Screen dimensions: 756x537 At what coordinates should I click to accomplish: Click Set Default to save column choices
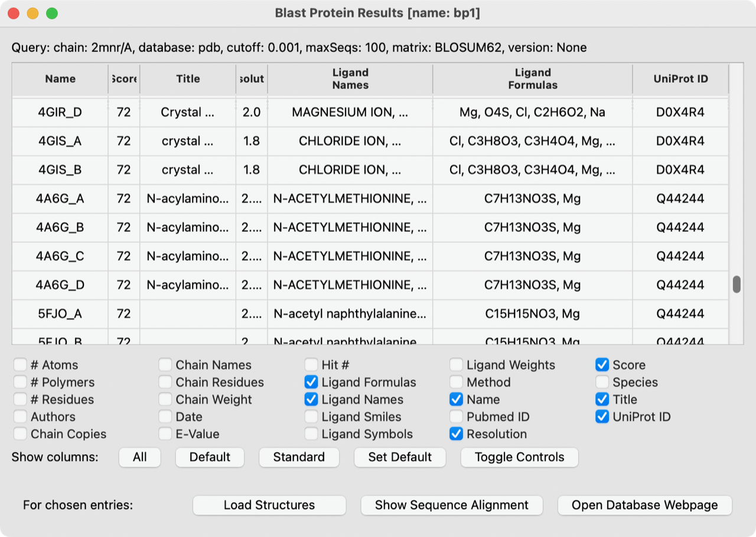[400, 457]
